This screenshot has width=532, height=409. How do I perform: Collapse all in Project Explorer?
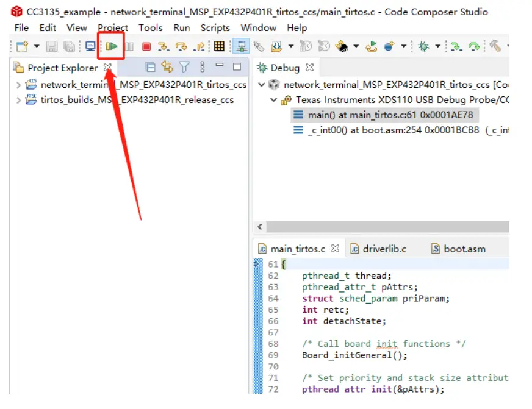[x=151, y=67]
